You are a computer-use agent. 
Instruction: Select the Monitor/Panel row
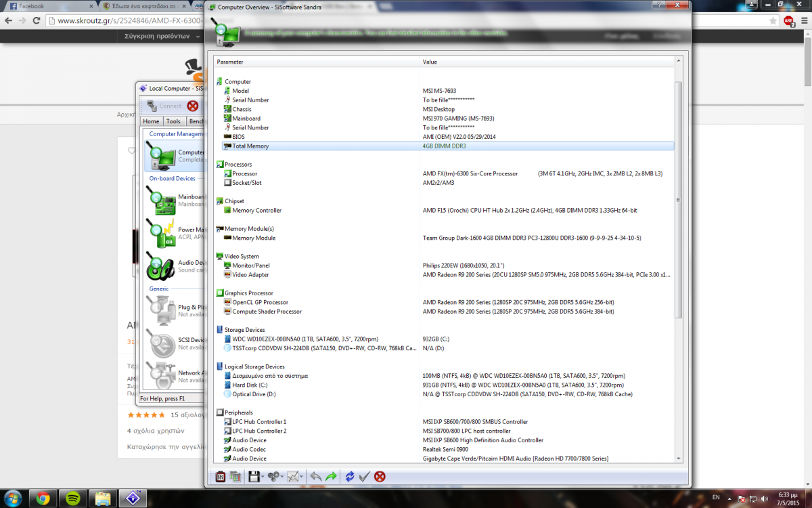(x=444, y=266)
